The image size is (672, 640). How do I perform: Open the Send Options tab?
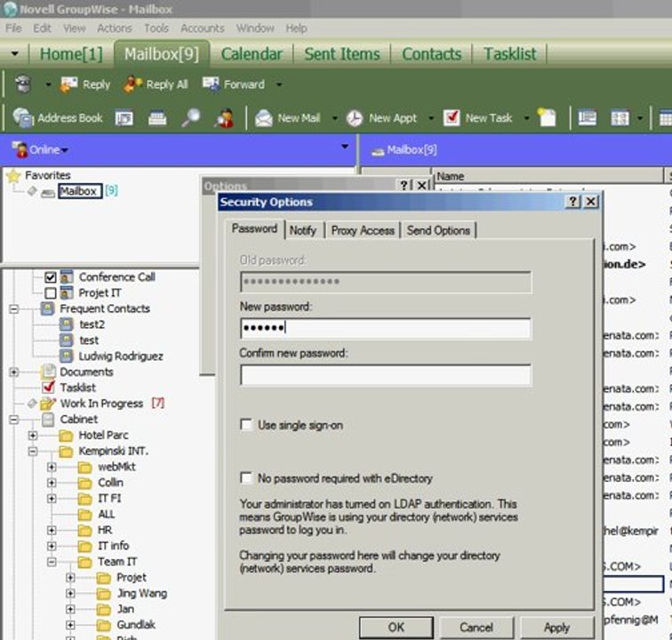click(438, 230)
